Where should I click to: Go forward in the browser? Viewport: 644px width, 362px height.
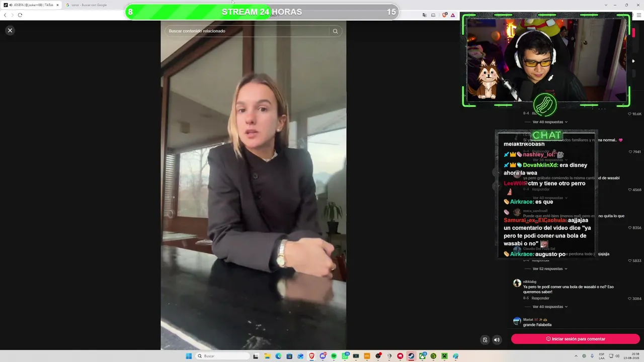(12, 15)
